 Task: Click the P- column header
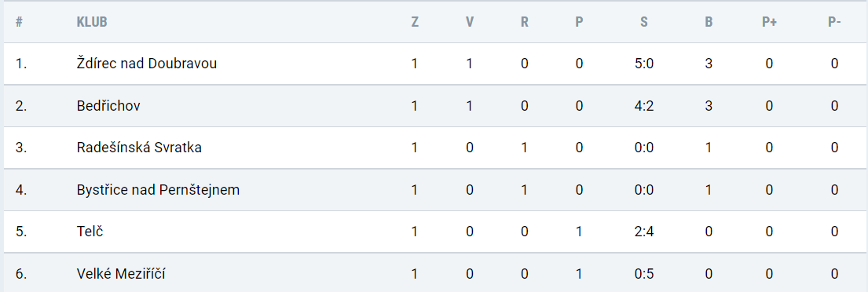click(834, 22)
